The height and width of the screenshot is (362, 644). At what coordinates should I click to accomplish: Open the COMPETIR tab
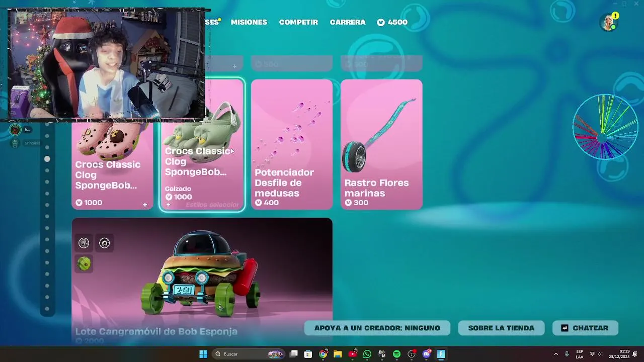click(x=298, y=22)
